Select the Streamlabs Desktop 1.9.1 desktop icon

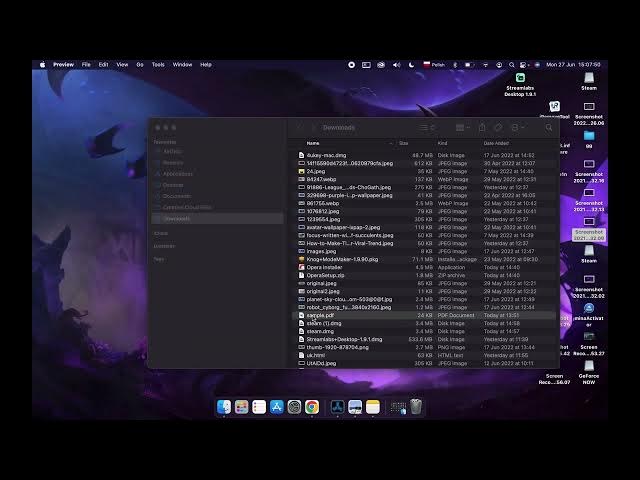point(520,84)
